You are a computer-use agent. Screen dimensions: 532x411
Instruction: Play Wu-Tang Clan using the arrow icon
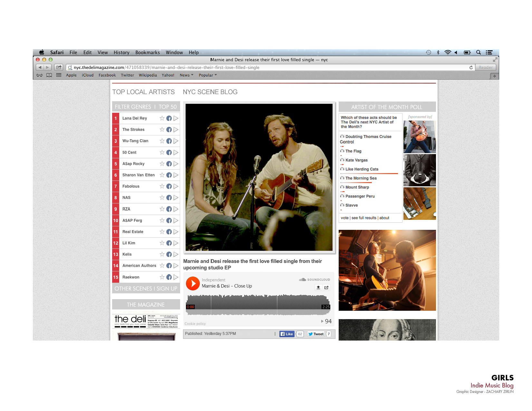pos(176,141)
